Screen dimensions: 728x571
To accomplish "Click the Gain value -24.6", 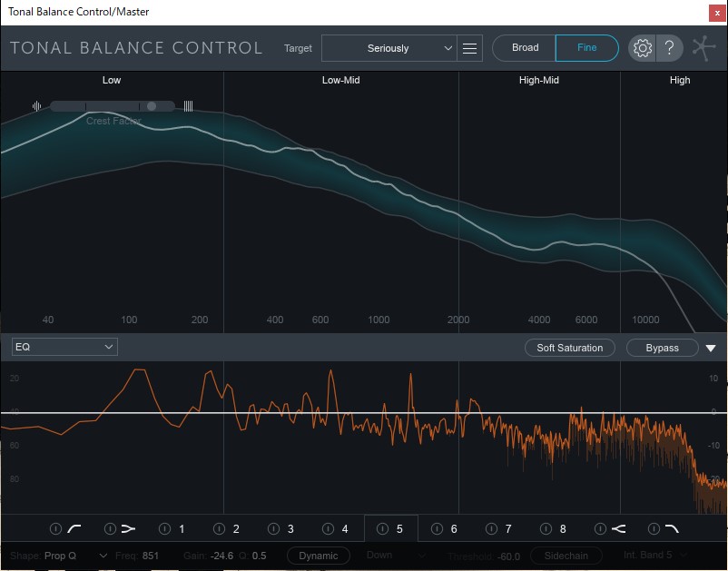I will pyautogui.click(x=221, y=556).
